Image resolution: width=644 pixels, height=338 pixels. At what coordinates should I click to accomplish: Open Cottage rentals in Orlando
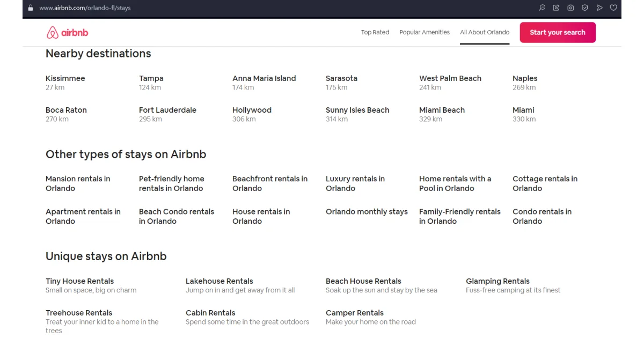point(545,183)
